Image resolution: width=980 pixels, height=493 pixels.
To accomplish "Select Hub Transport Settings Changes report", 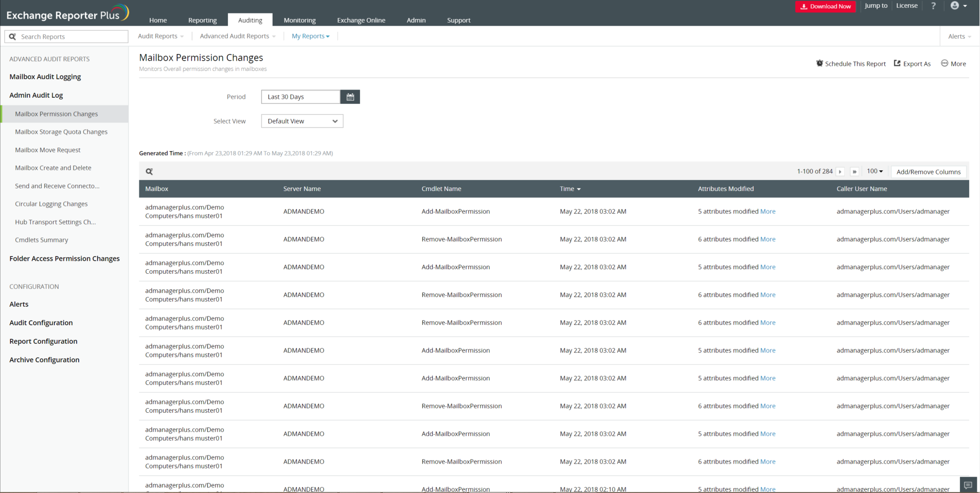I will point(56,222).
